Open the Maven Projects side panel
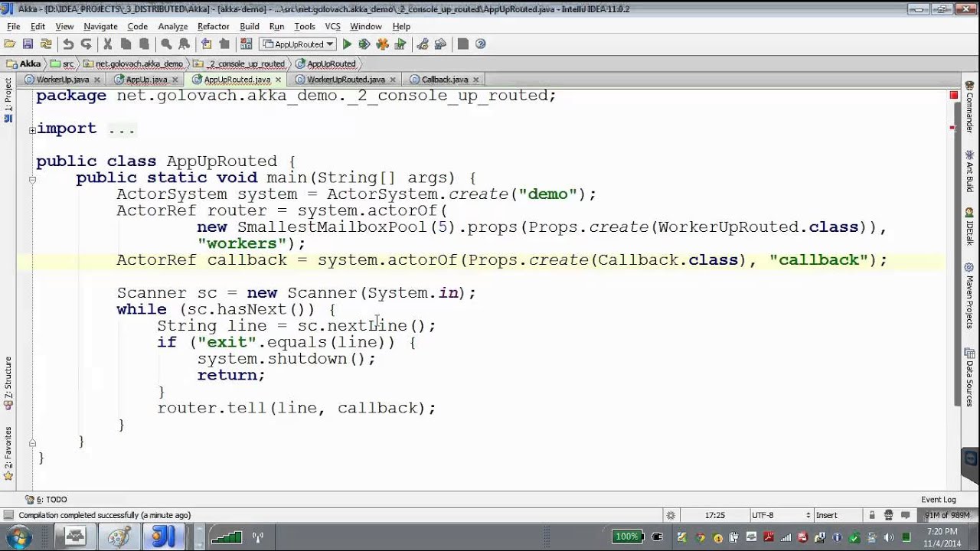 969,296
